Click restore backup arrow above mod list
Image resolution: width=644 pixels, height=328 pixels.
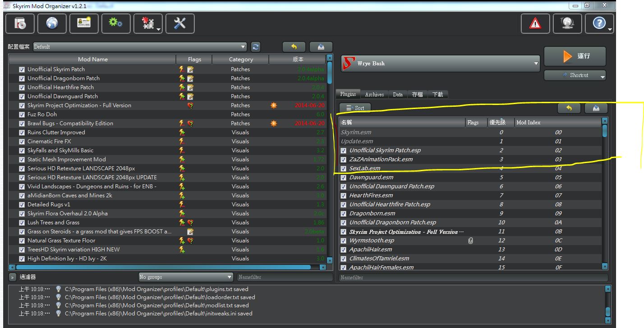click(x=294, y=47)
